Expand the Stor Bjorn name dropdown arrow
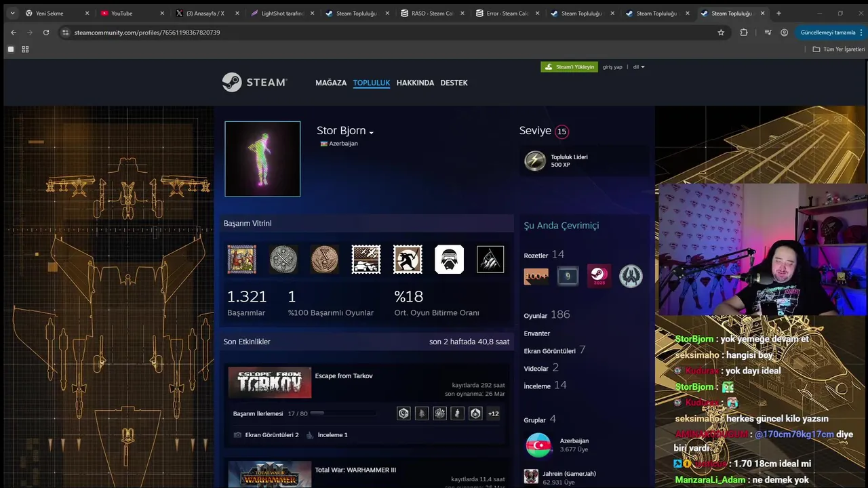868x488 pixels. pyautogui.click(x=372, y=132)
